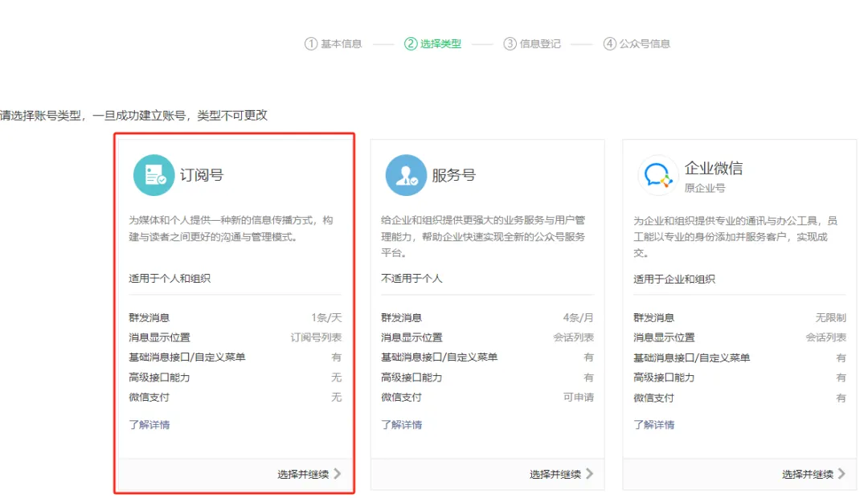This screenshot has width=868, height=502.
Task: Click the 可申请 value in 服务号
Action: (x=579, y=397)
